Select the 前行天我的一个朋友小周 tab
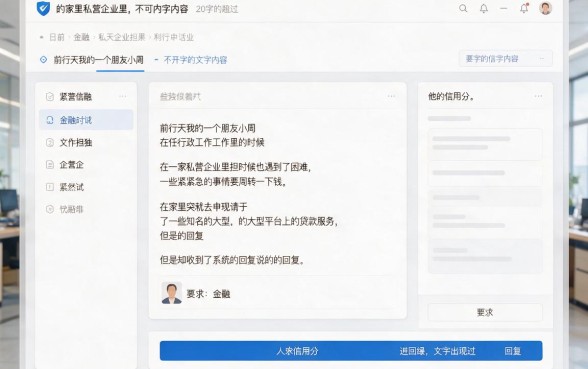 click(x=98, y=60)
